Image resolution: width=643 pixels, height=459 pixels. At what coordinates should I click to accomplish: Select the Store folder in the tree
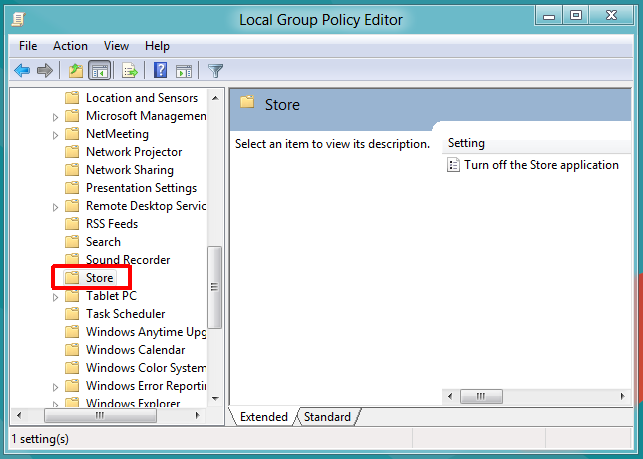pos(99,278)
